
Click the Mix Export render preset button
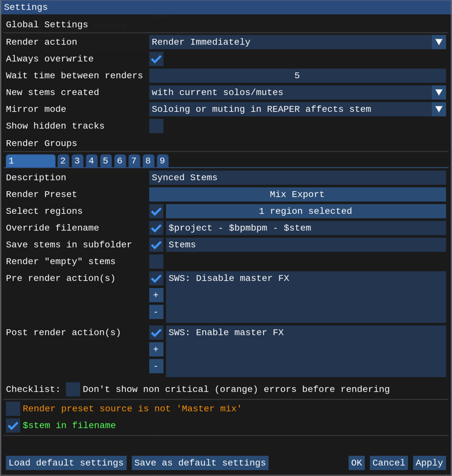(297, 194)
